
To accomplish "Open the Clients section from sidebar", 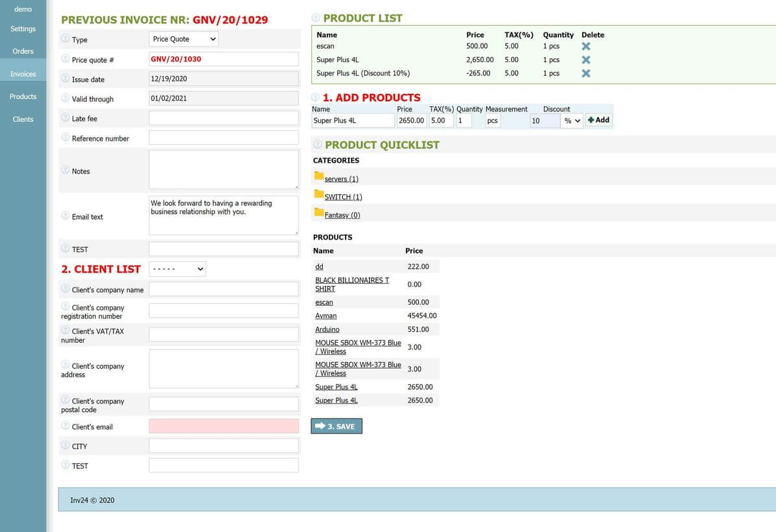I will click(23, 119).
